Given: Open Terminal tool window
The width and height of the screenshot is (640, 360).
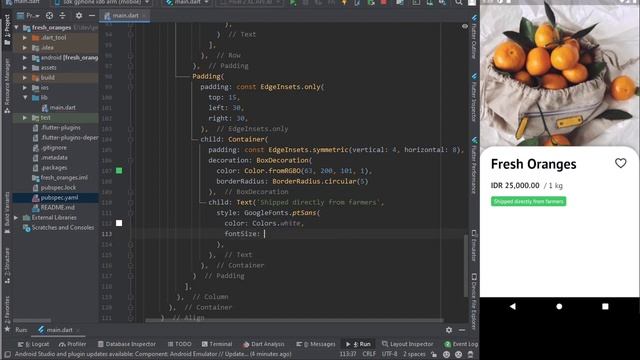Looking at the screenshot, I should tap(217, 344).
